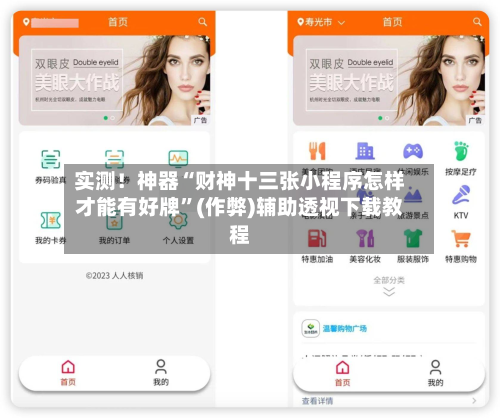
Task: Switch to 我的 tab on left screen
Action: [161, 373]
